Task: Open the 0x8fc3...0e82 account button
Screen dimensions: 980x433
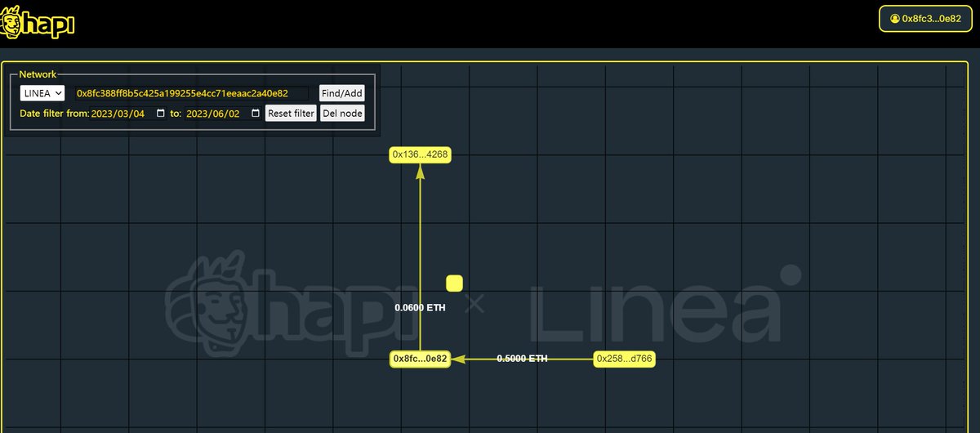Action: pos(925,18)
